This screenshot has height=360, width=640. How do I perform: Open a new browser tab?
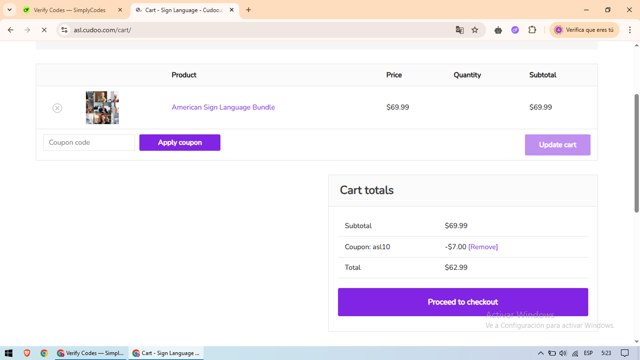pos(248,10)
